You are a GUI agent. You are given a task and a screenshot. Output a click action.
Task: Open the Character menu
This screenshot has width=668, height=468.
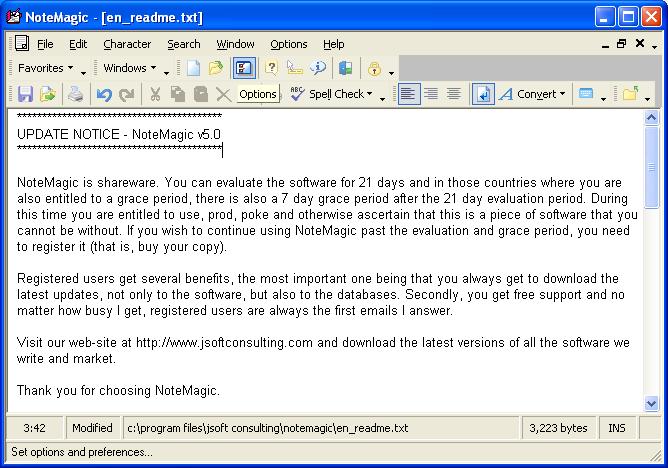point(127,44)
